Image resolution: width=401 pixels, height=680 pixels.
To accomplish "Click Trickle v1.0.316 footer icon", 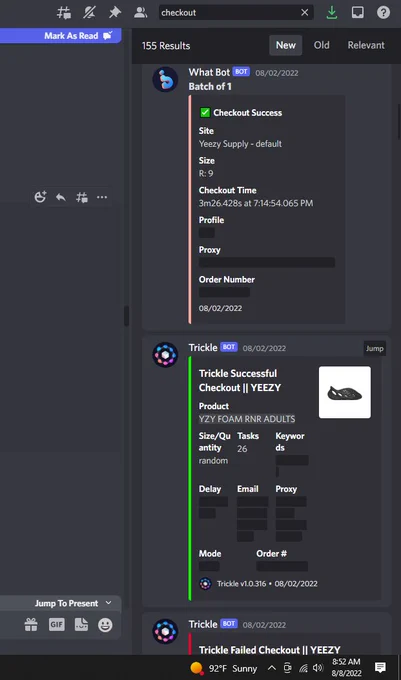I will pos(205,584).
